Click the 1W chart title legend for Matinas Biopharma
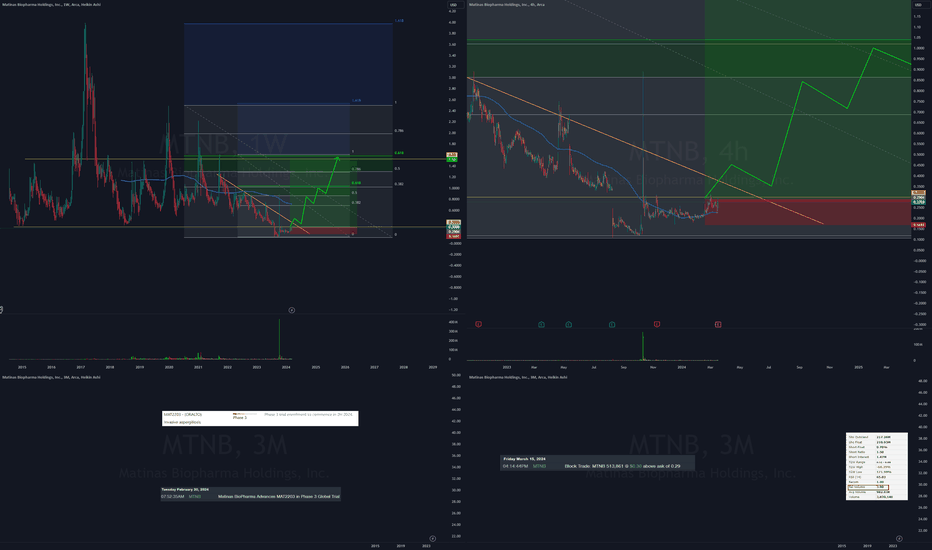Viewport: 932px width, 550px height. tap(51, 5)
